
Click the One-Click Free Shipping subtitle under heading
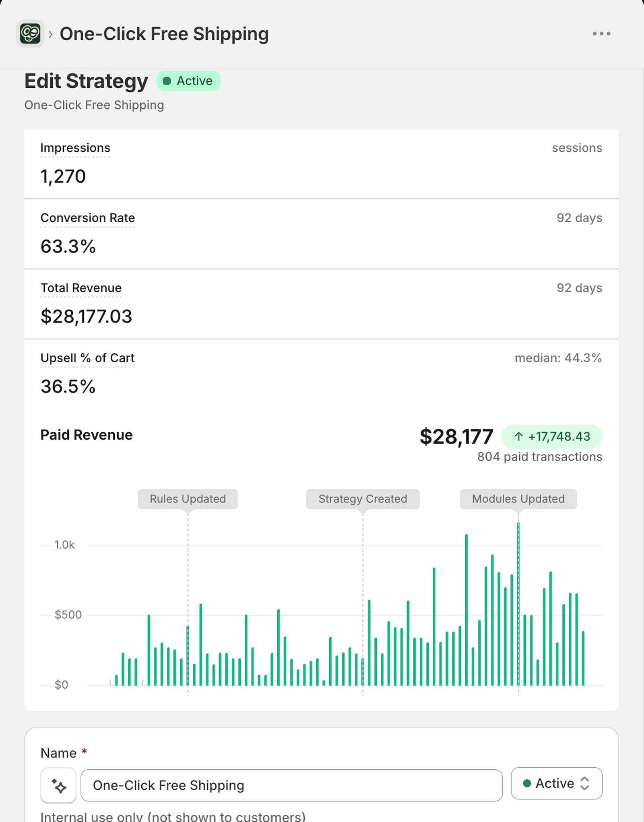tap(94, 105)
